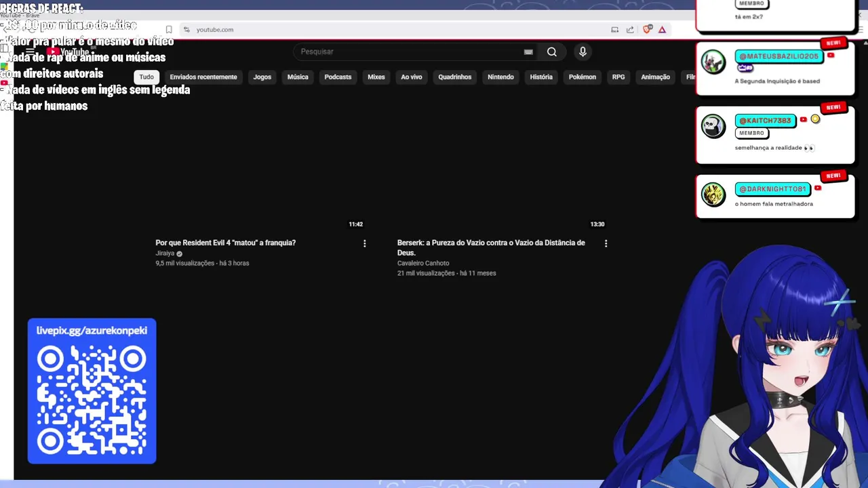Select the Jogos filter chip
Image resolution: width=868 pixels, height=488 pixels.
[262, 77]
